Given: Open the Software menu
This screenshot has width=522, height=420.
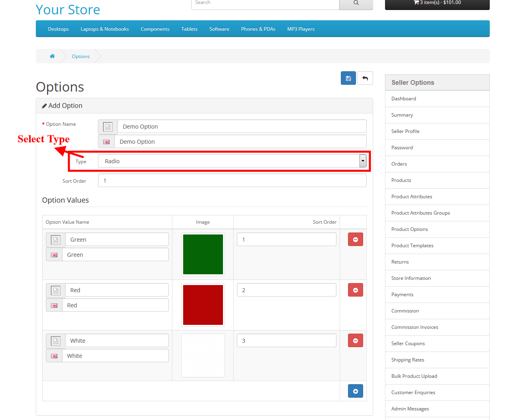Looking at the screenshot, I should tap(219, 29).
